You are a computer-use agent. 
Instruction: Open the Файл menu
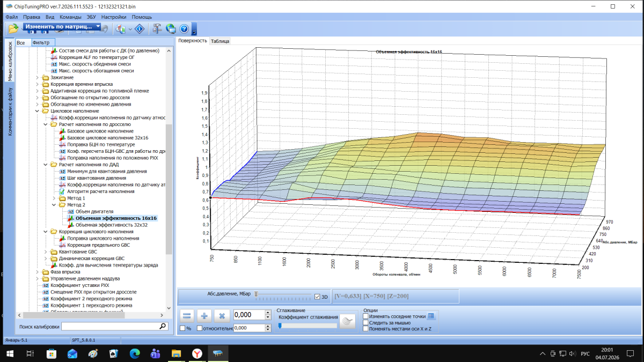pyautogui.click(x=11, y=17)
